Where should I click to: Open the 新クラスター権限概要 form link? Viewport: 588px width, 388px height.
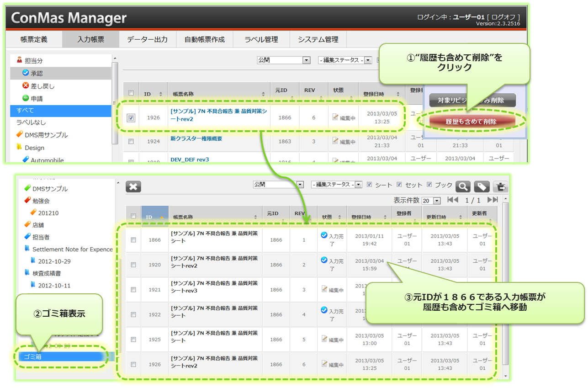pyautogui.click(x=196, y=138)
